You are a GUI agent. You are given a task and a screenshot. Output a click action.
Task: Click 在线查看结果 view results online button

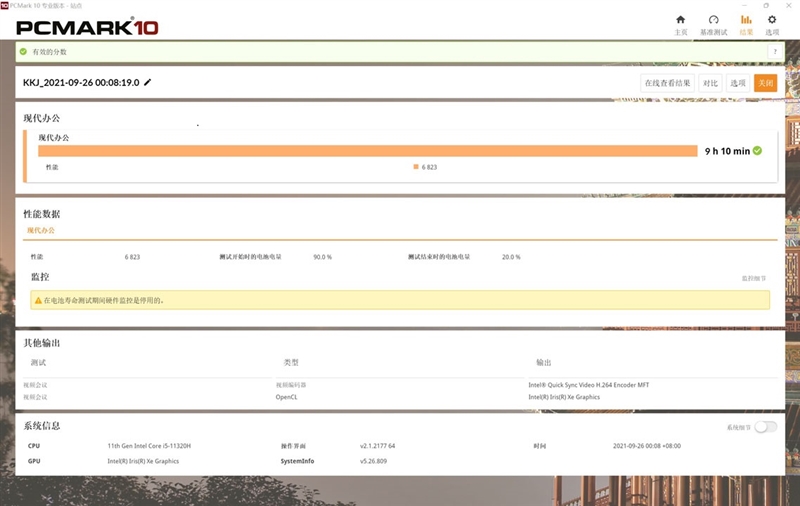click(667, 83)
